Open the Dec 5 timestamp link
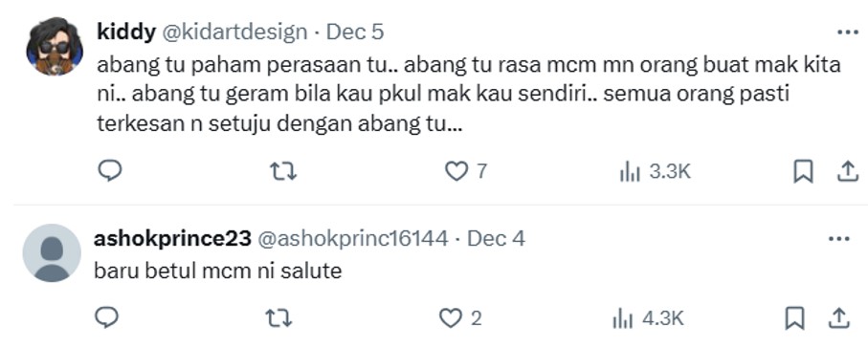This screenshot has width=868, height=348. [x=355, y=33]
